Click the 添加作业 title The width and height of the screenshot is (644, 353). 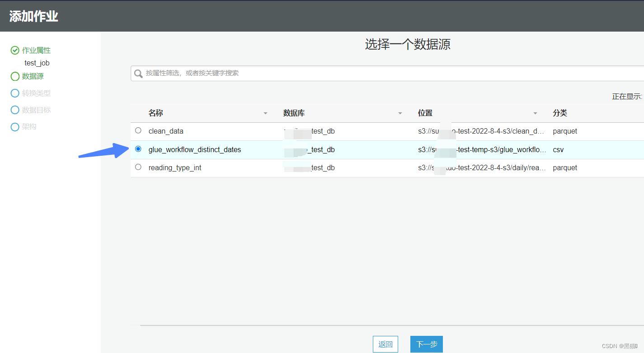(x=34, y=16)
